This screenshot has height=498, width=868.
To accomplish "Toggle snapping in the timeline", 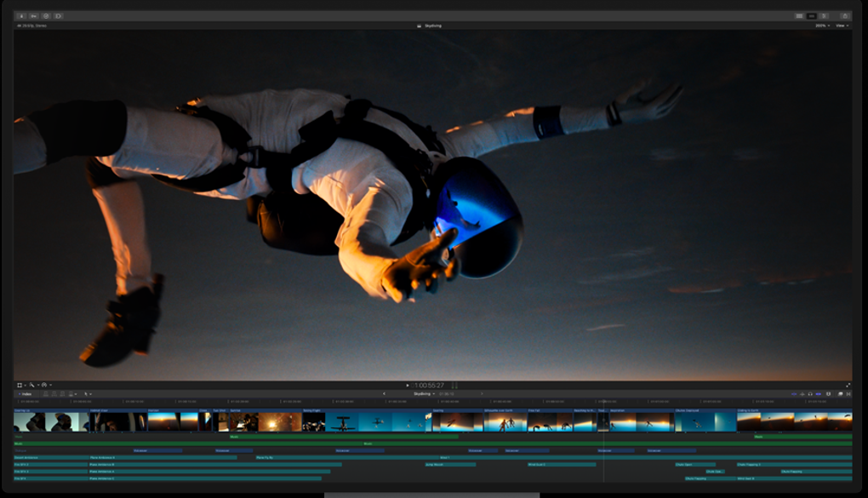I will tap(819, 394).
